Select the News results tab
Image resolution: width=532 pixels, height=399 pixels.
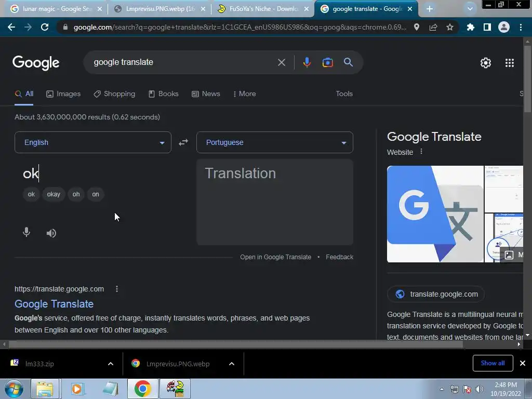(x=206, y=94)
